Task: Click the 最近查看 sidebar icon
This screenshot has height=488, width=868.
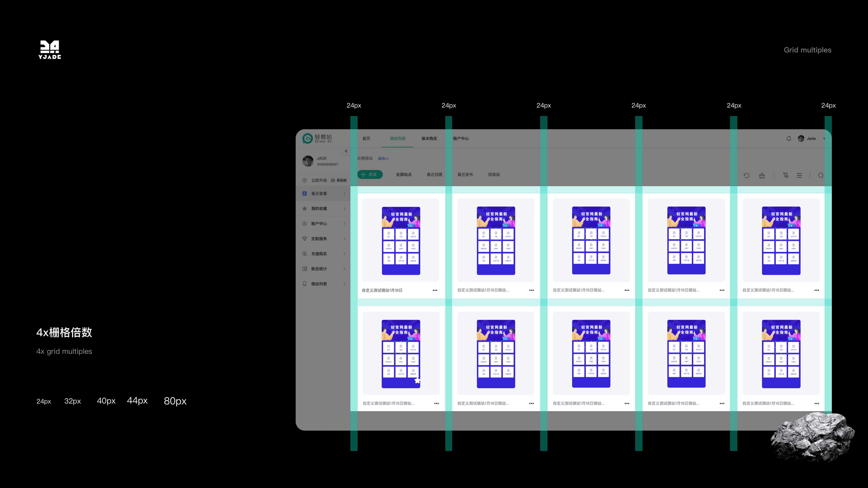Action: pos(305,194)
